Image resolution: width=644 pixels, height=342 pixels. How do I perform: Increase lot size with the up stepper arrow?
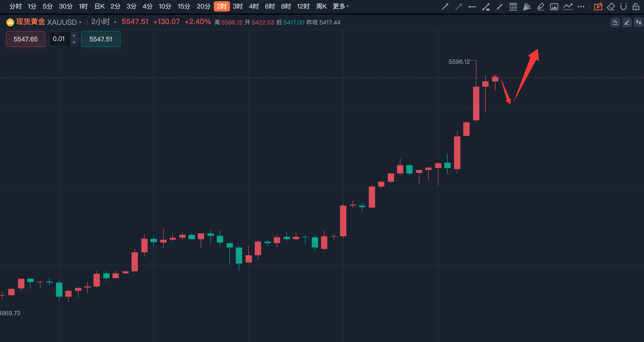tap(74, 36)
